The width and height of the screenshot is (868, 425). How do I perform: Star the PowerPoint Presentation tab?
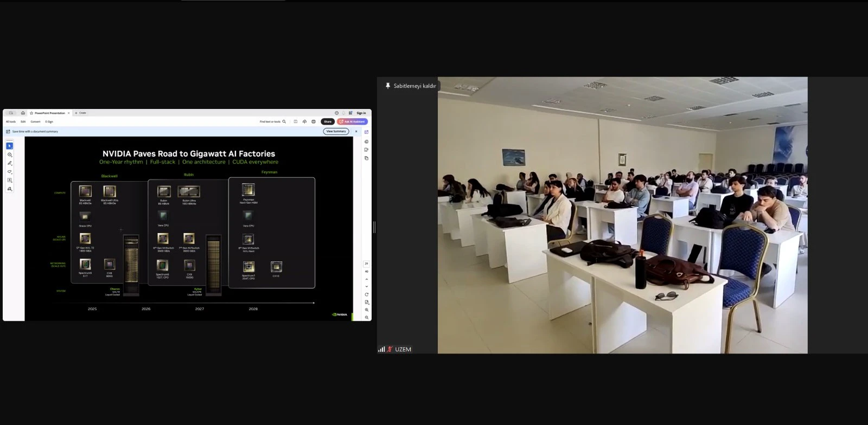point(31,113)
